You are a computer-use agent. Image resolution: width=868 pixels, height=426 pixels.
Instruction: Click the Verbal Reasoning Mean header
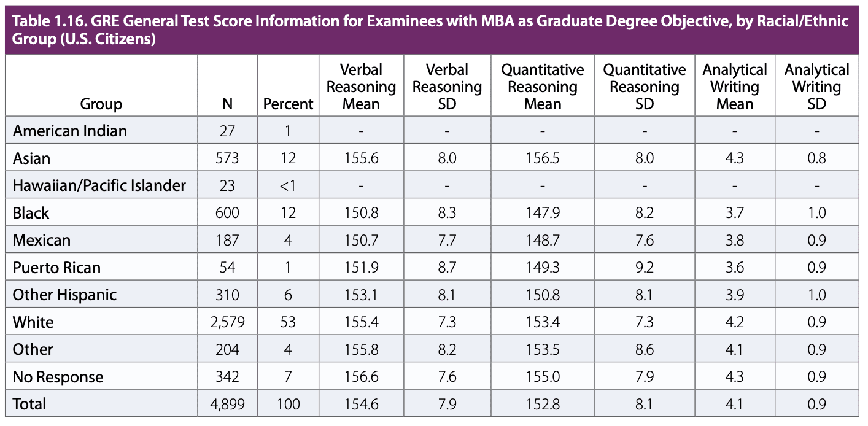[x=361, y=87]
